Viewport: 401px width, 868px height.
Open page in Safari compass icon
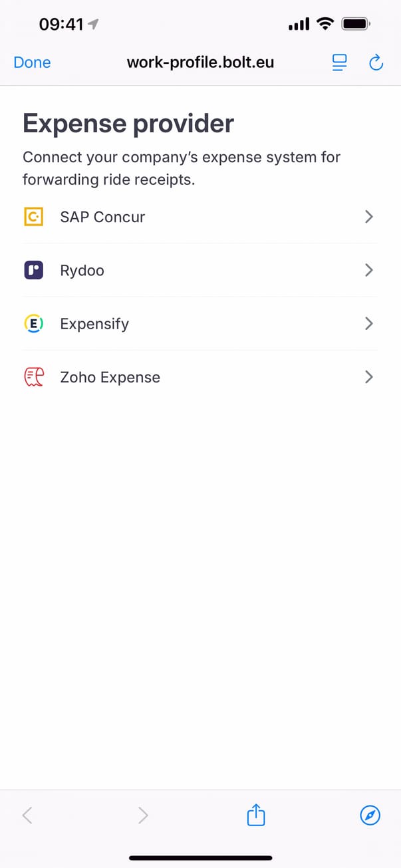click(x=370, y=815)
